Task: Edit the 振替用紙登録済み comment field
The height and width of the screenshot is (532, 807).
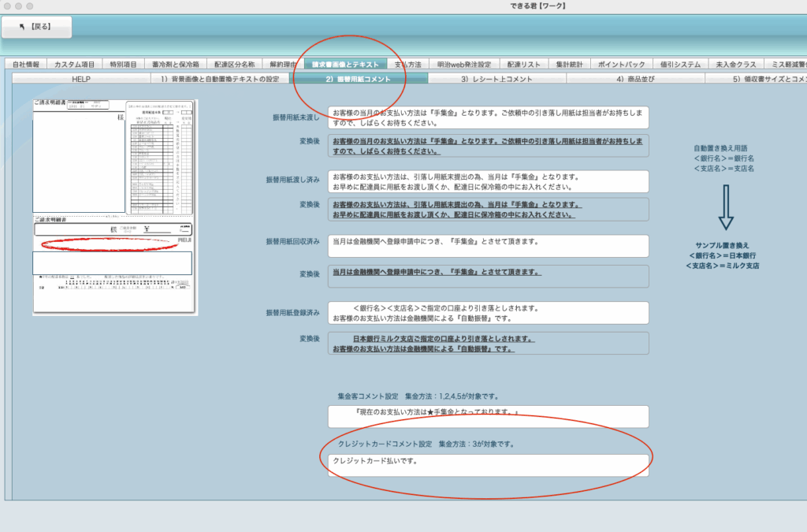Action: coord(489,313)
